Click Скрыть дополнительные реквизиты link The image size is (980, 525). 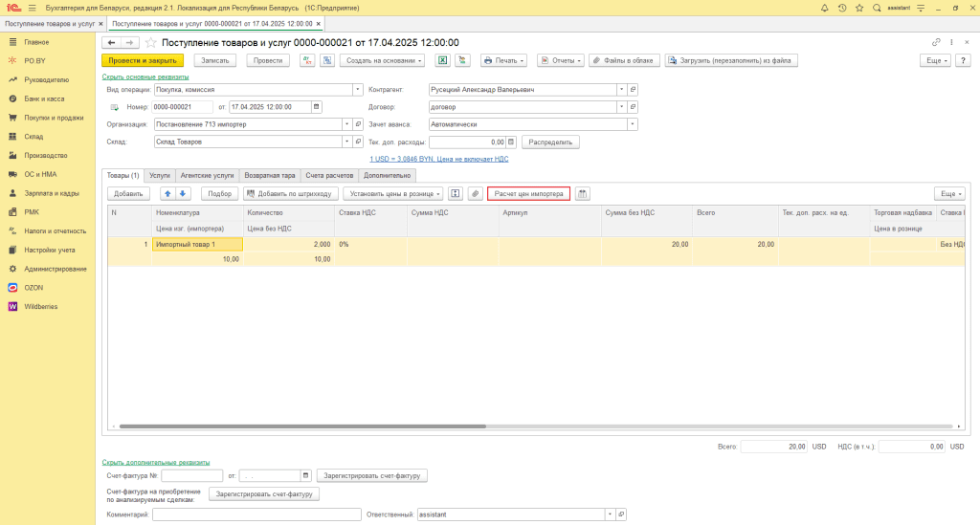tap(156, 463)
